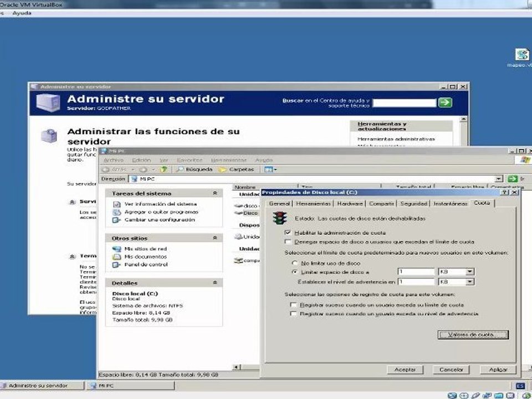Image resolution: width=532 pixels, height=399 pixels.
Task: Switch to the Instantáneas tab
Action: [x=450, y=203]
